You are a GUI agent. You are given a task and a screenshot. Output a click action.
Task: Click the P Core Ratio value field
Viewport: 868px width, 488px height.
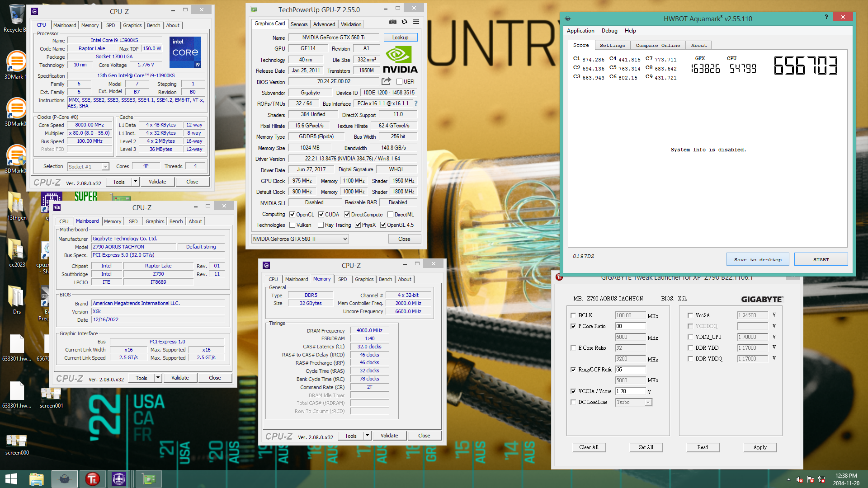[630, 326]
